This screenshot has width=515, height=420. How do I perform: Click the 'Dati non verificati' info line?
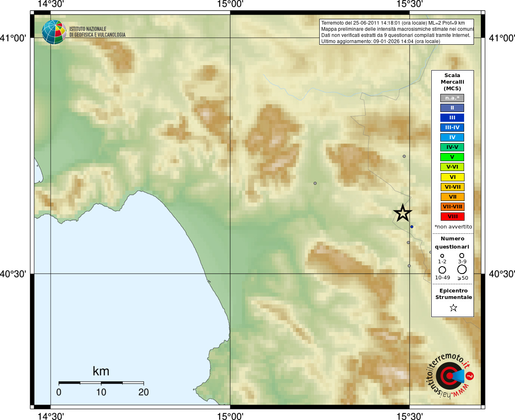[x=396, y=35]
